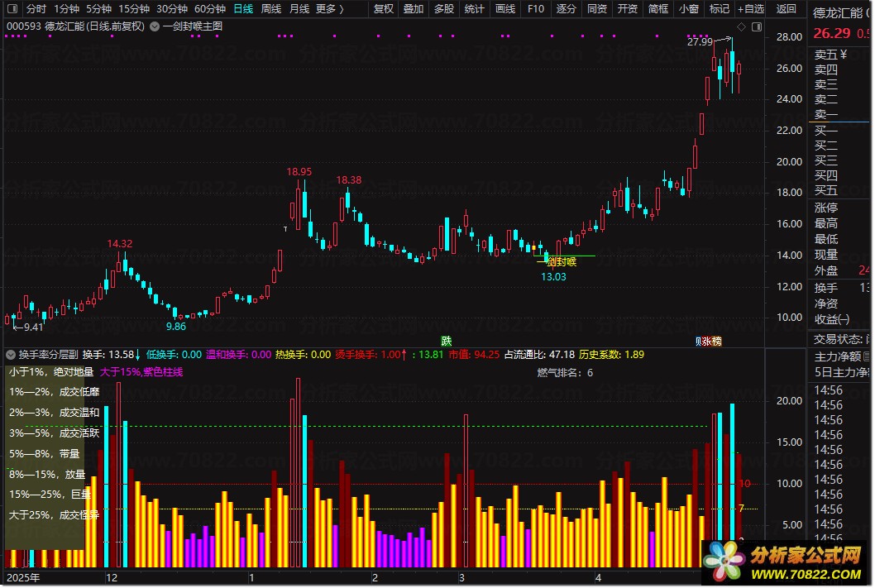Switch to the 周线 weekly tab

click(x=271, y=9)
